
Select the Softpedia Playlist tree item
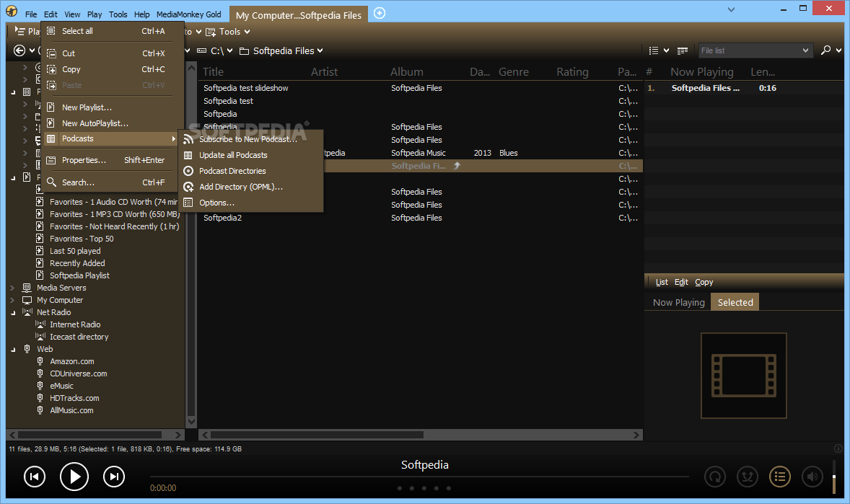(x=79, y=276)
